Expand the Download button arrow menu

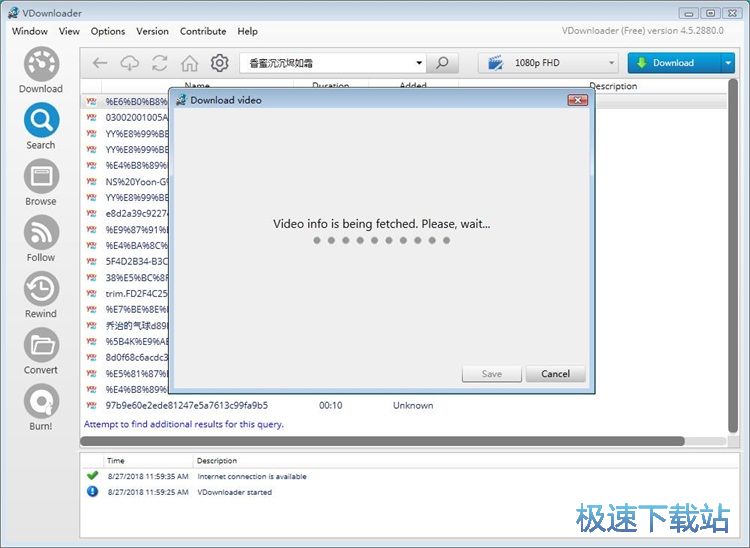(x=728, y=63)
